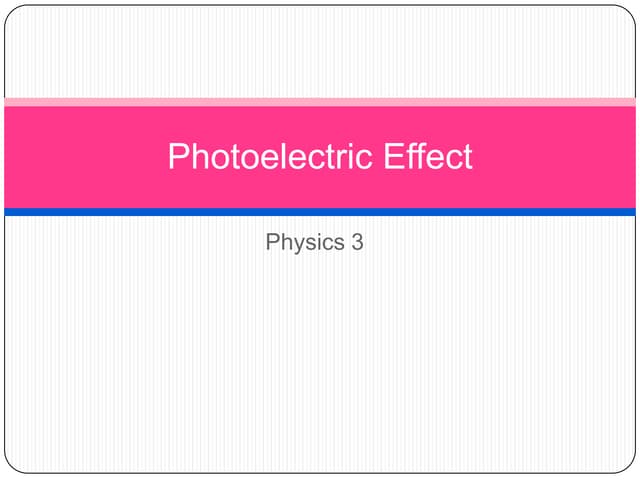This screenshot has height=480, width=640.
Task: Click the empty white area above the banner
Action: 320,51
